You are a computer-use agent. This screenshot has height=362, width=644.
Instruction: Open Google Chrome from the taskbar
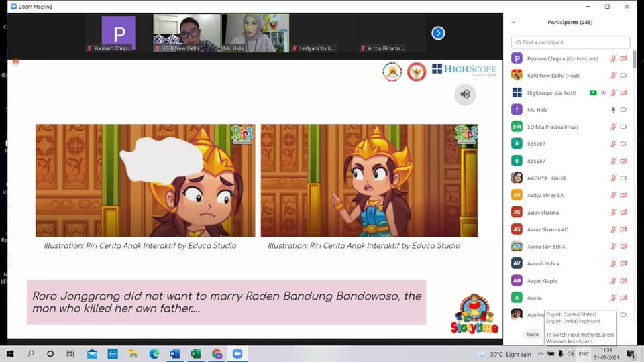[217, 354]
